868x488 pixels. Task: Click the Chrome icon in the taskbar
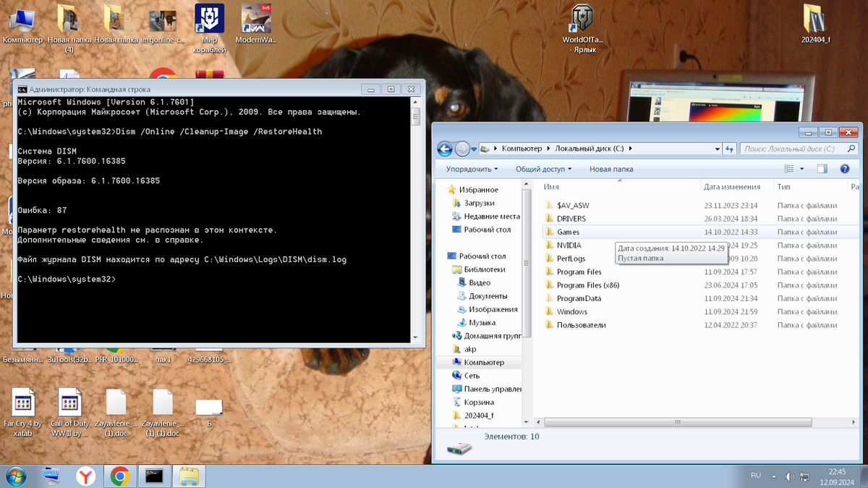[120, 476]
